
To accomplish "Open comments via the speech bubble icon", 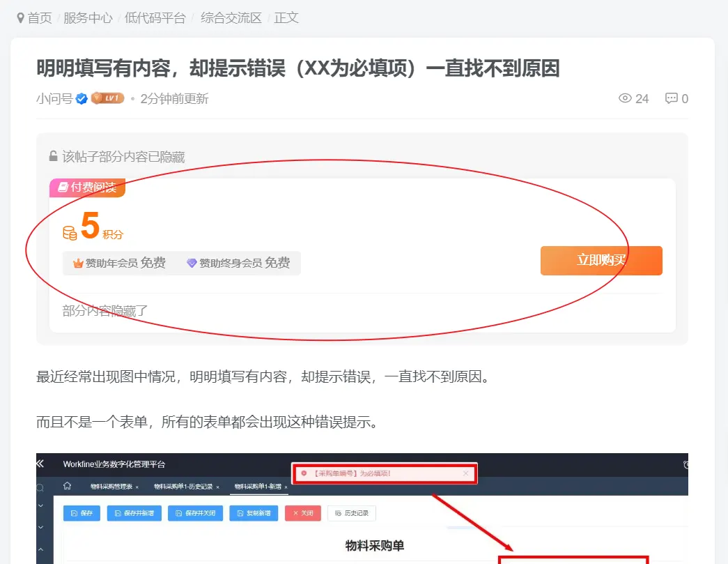I will click(672, 98).
